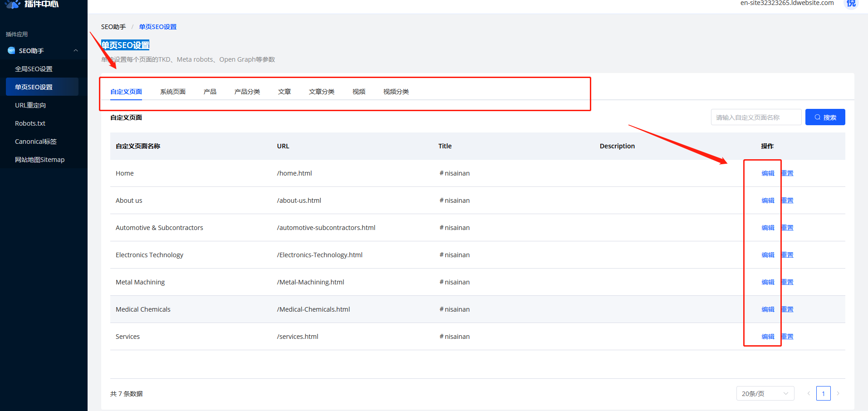Open the 文章 tab
Viewport: 868px width, 411px height.
coord(284,92)
